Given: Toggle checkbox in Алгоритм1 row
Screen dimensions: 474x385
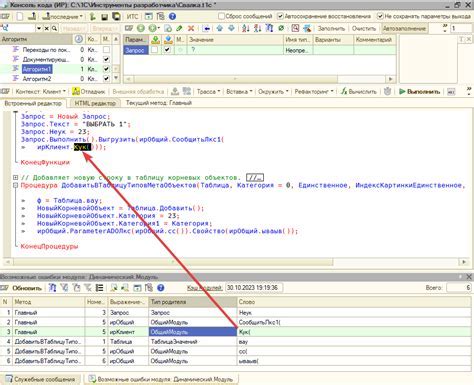Looking at the screenshot, I should 106,69.
